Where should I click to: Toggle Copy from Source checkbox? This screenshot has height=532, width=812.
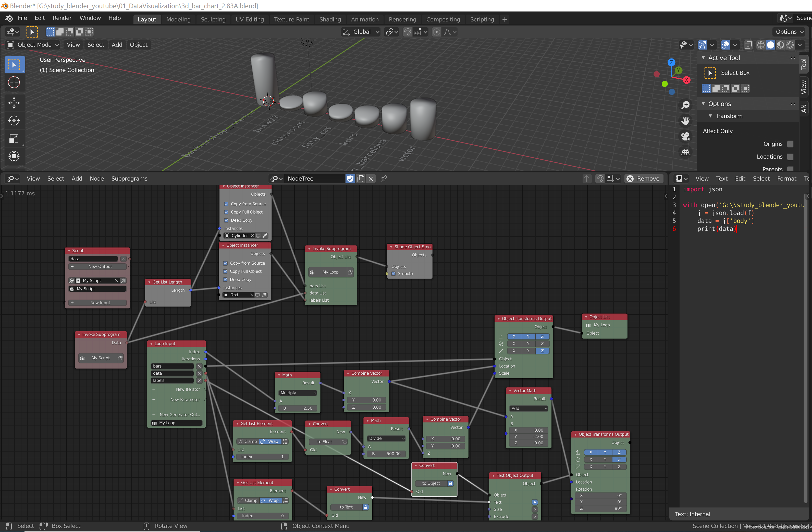tap(226, 204)
